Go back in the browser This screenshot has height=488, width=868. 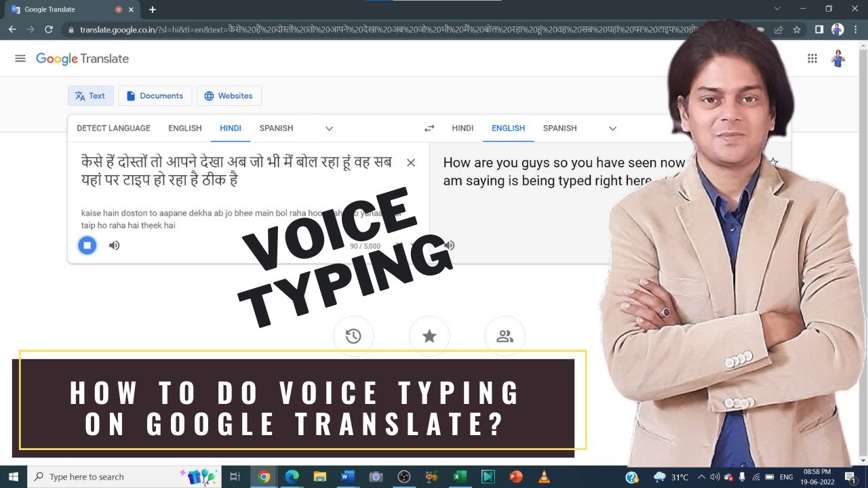click(x=12, y=30)
